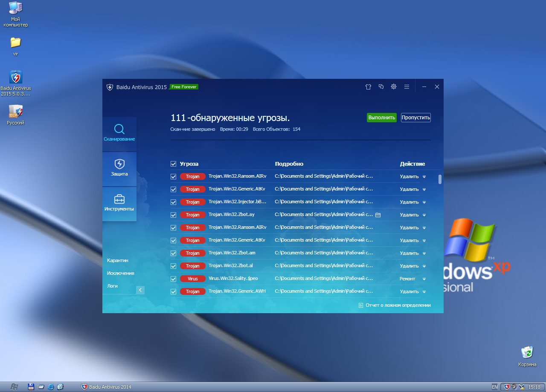This screenshot has height=392, width=546.
Task: Open Мой компьютер desktop icon
Action: tap(16, 14)
